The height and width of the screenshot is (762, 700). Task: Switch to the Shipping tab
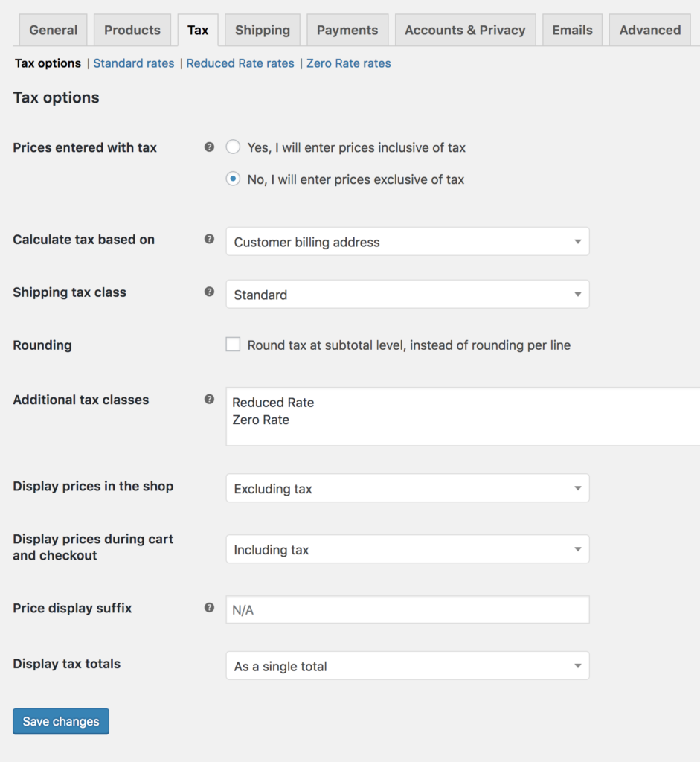[x=262, y=30]
